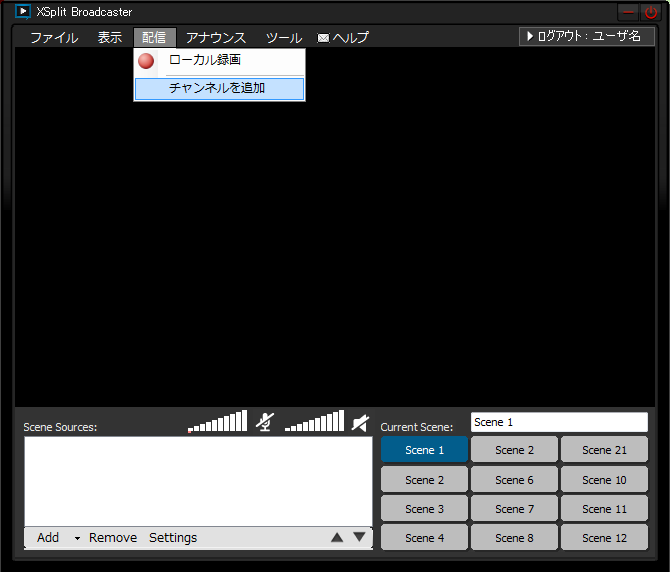670x572 pixels.
Task: Mute the microphone with the mic icon
Action: click(265, 422)
